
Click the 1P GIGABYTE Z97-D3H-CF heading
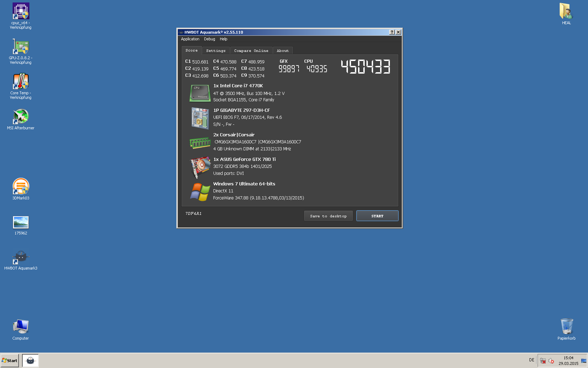click(241, 110)
